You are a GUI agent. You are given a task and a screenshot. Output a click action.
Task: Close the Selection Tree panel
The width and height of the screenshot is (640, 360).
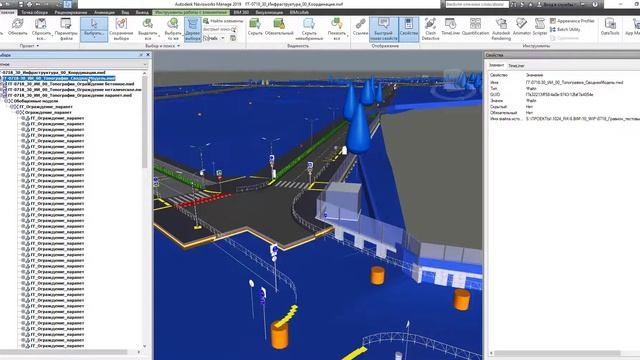[148, 55]
